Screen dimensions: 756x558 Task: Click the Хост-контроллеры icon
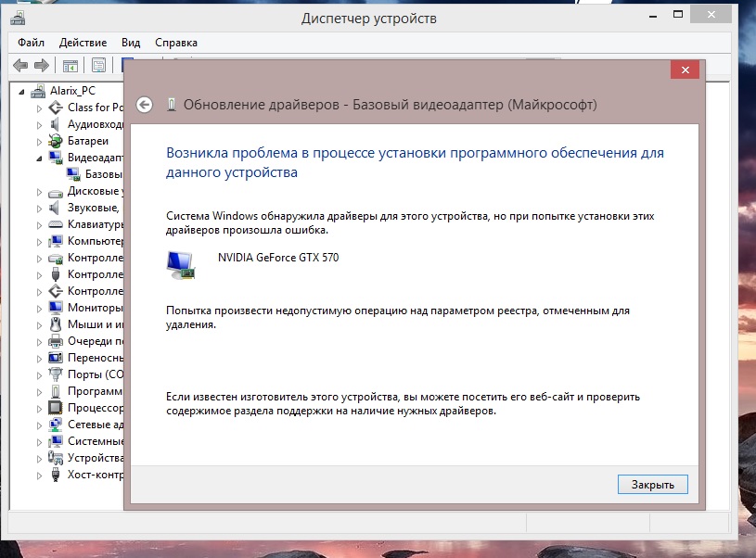56,475
